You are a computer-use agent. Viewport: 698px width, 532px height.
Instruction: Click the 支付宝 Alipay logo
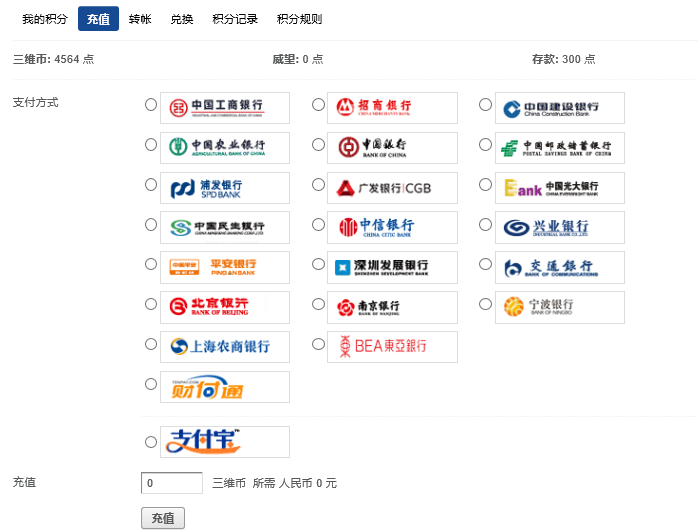pos(225,442)
